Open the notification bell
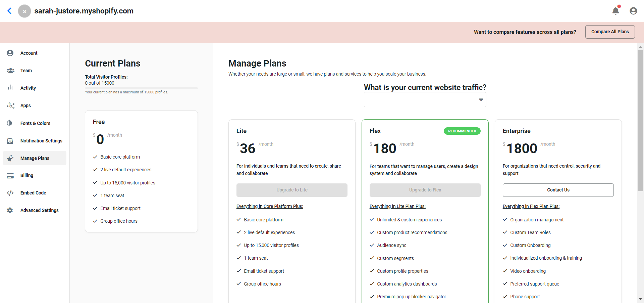644x303 pixels. click(x=616, y=11)
